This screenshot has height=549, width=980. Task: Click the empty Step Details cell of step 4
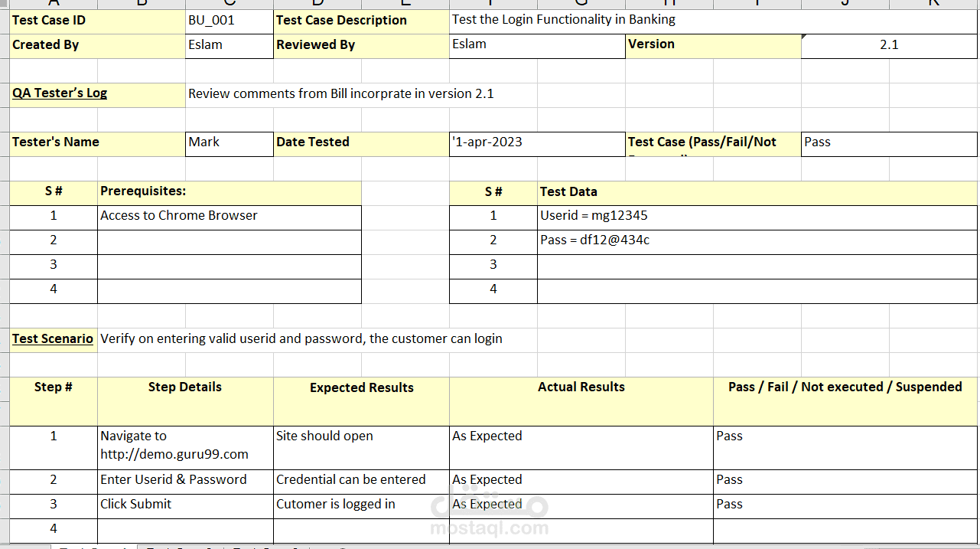(x=185, y=531)
